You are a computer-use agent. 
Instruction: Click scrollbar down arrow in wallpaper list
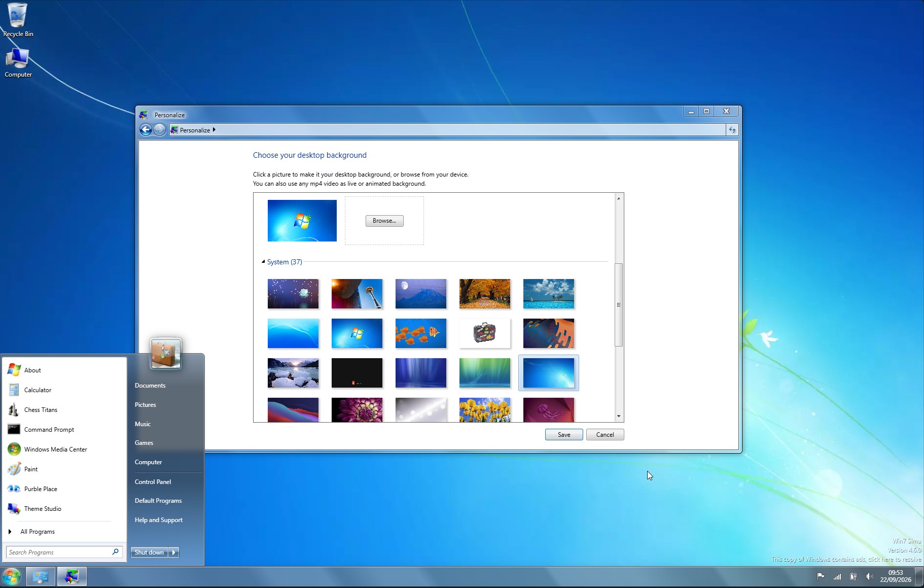point(619,417)
